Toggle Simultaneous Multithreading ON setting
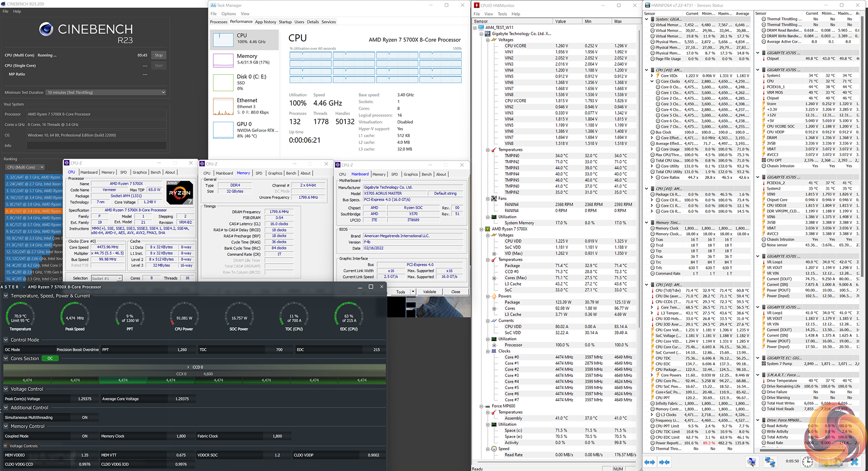The image size is (868, 471). click(85, 418)
